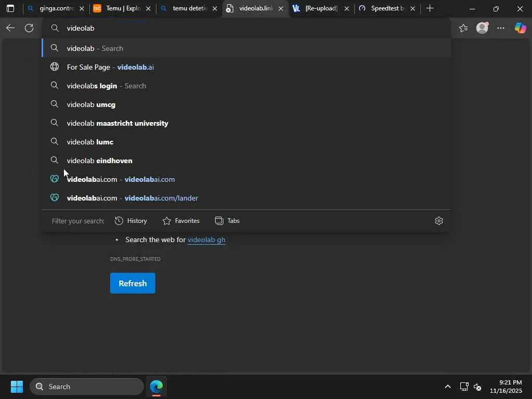
Task: Minimize the browser window
Action: [472, 9]
